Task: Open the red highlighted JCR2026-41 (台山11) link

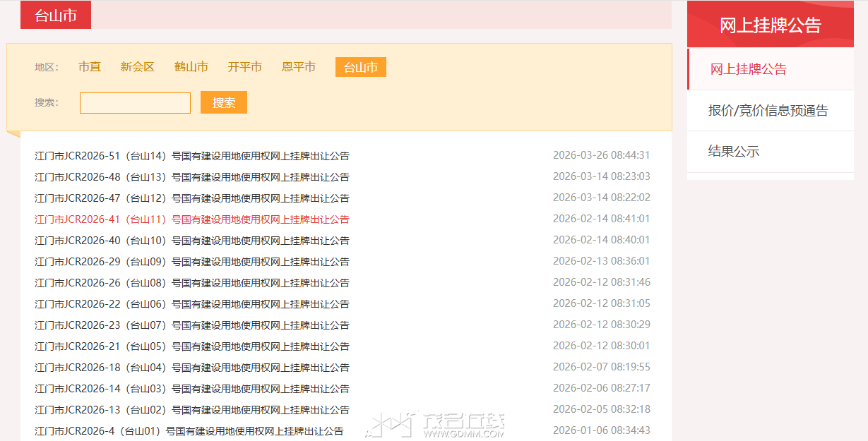Action: tap(192, 219)
